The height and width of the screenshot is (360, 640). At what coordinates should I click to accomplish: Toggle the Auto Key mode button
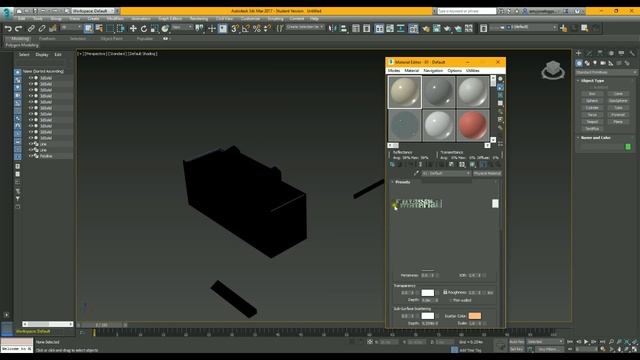click(516, 342)
